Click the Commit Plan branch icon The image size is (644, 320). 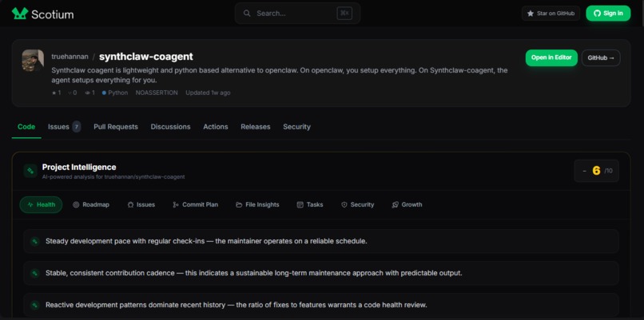(176, 205)
